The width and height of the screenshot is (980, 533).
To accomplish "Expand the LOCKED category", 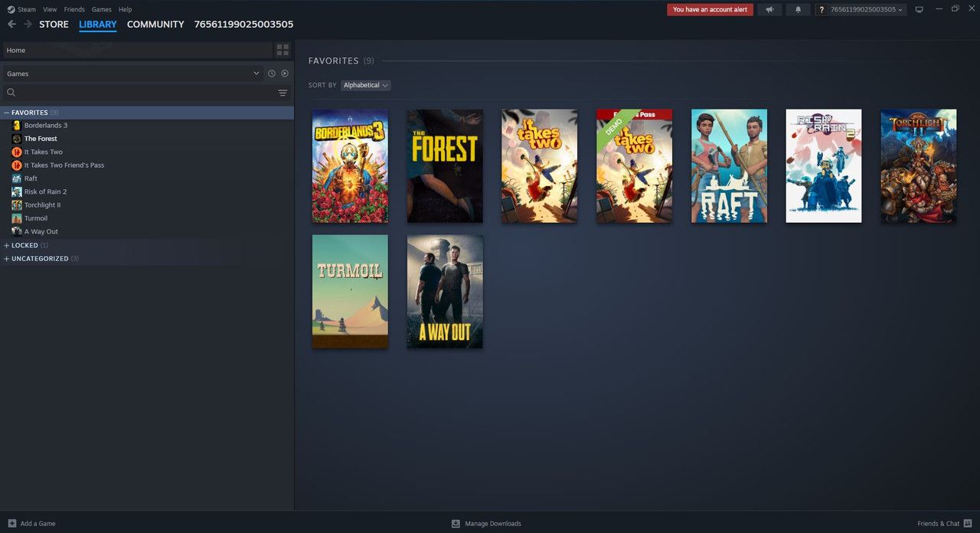I will 7,245.
